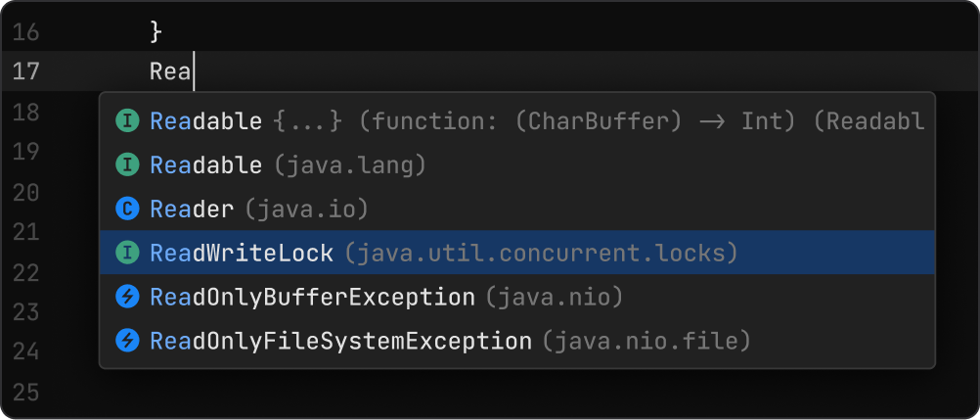
Task: Click gutter line number 21
Action: coord(26,232)
